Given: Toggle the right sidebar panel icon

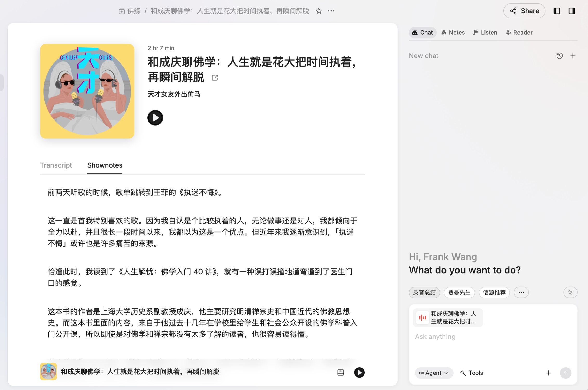Looking at the screenshot, I should pos(572,11).
